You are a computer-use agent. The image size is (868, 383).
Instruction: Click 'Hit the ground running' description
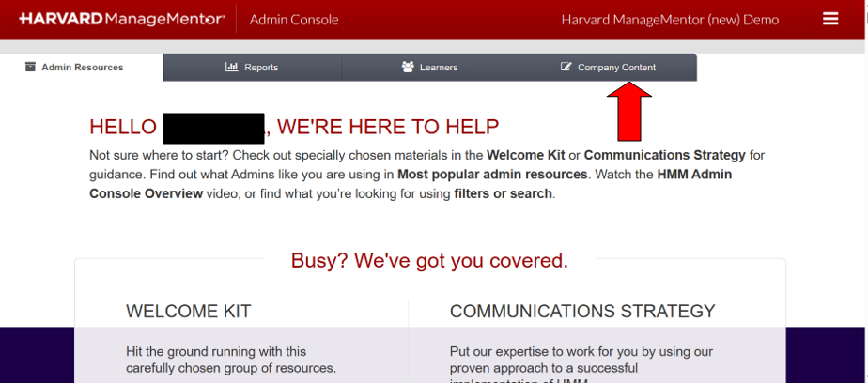(231, 360)
